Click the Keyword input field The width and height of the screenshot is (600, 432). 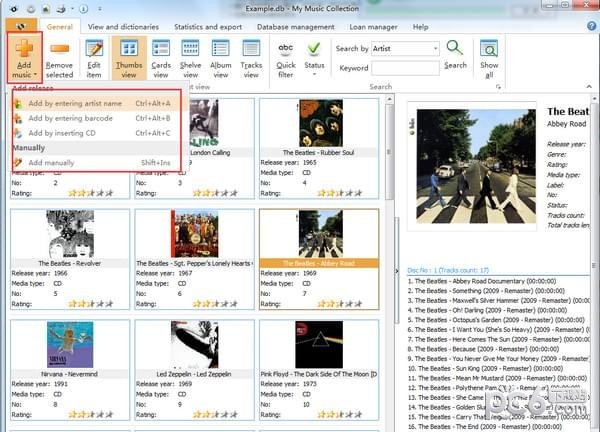pyautogui.click(x=405, y=68)
